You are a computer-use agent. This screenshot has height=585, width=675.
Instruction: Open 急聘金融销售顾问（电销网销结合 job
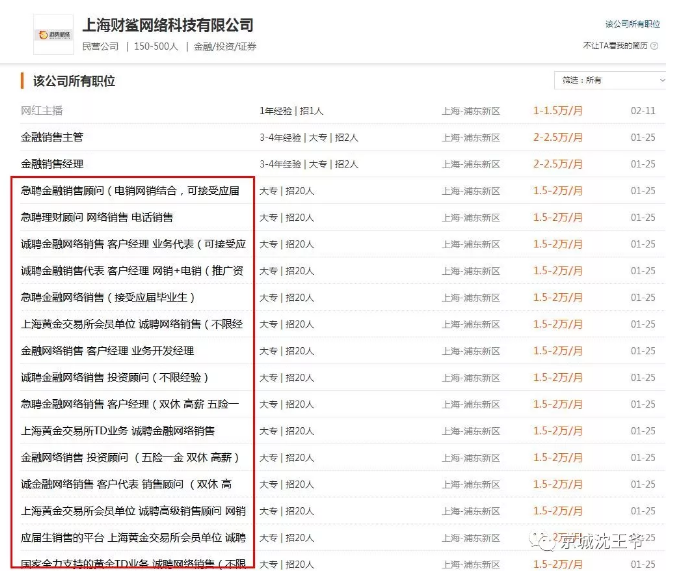130,191
